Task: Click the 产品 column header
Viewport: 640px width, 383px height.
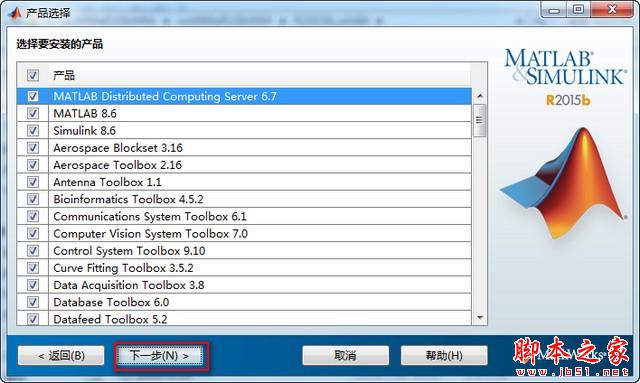Action: pyautogui.click(x=64, y=75)
